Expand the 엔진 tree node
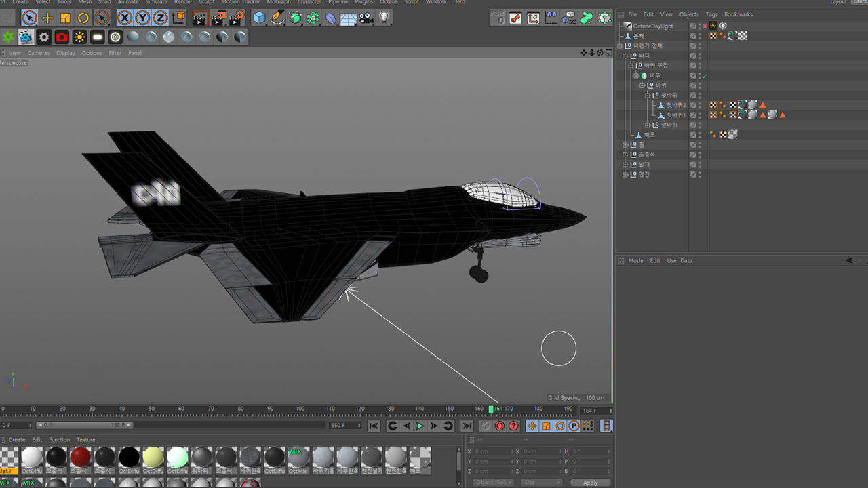The image size is (868, 488). [625, 174]
